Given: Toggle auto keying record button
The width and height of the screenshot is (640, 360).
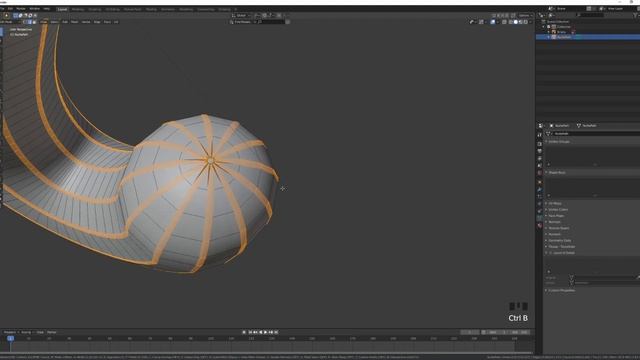Looking at the screenshot, I should click(244, 332).
